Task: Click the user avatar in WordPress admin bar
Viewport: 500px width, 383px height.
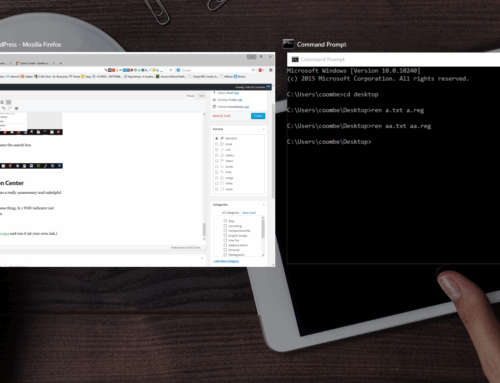Action: [x=268, y=87]
